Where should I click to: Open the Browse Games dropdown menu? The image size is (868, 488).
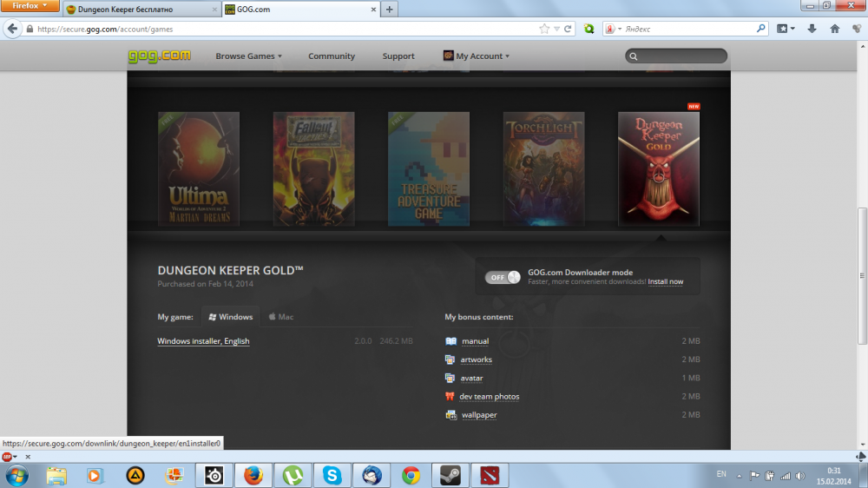tap(248, 56)
